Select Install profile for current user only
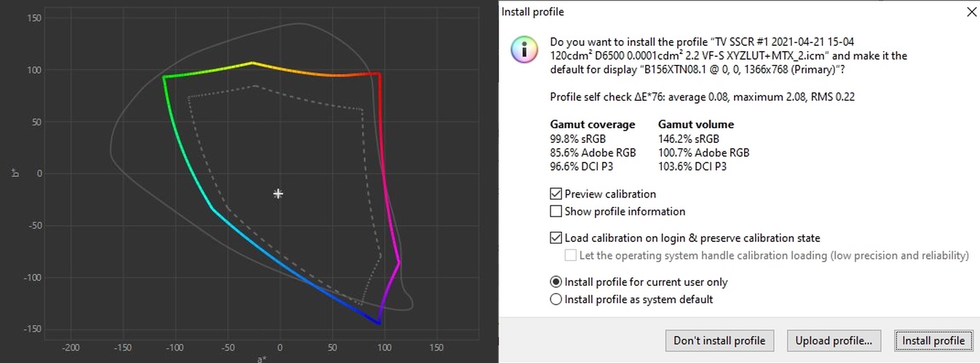The height and width of the screenshot is (363, 980). (556, 282)
